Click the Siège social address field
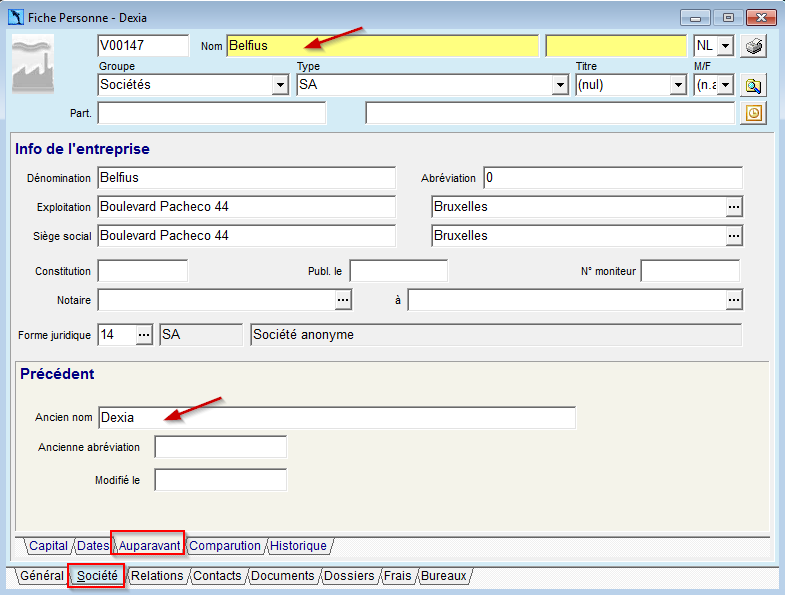 pyautogui.click(x=246, y=236)
